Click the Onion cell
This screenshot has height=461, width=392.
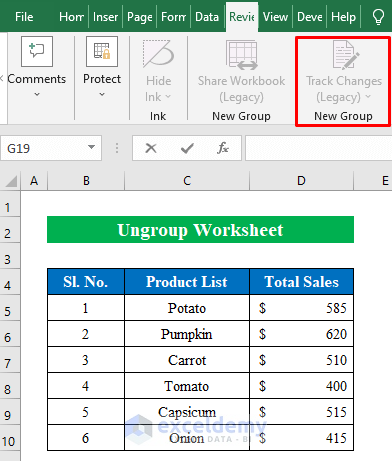tap(187, 438)
